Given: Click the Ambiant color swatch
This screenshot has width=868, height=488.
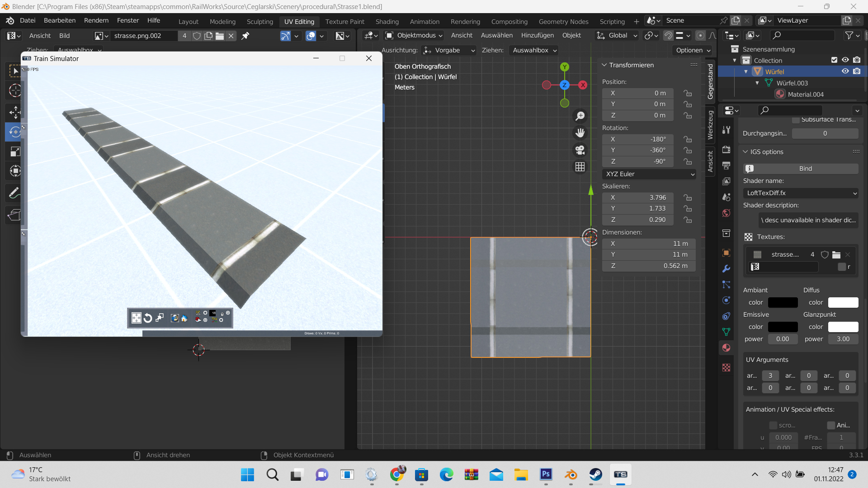Looking at the screenshot, I should tap(783, 302).
